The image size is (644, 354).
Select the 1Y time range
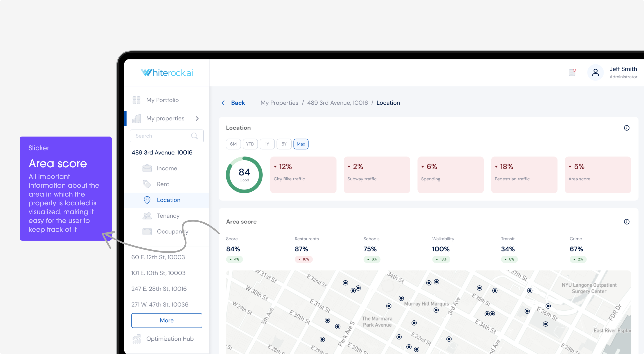click(267, 144)
